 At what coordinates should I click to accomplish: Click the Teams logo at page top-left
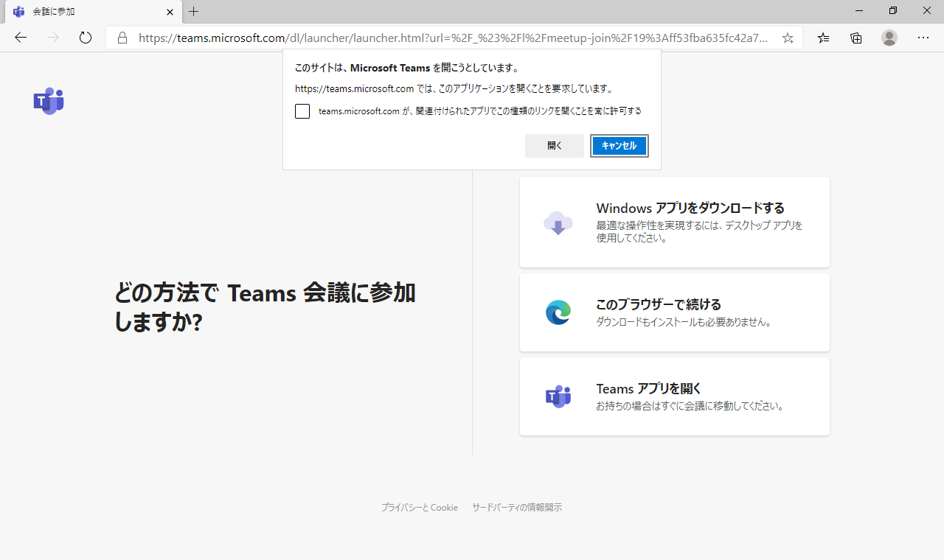(49, 101)
